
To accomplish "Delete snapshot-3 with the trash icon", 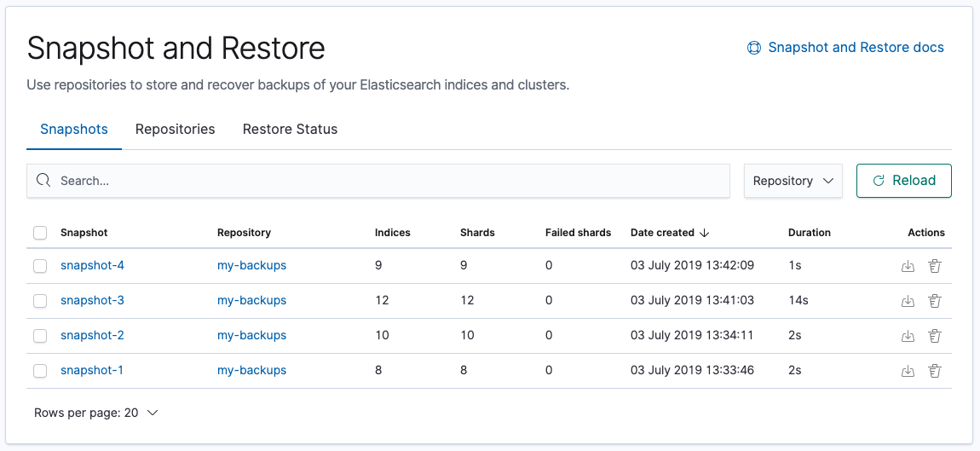I will click(x=934, y=301).
